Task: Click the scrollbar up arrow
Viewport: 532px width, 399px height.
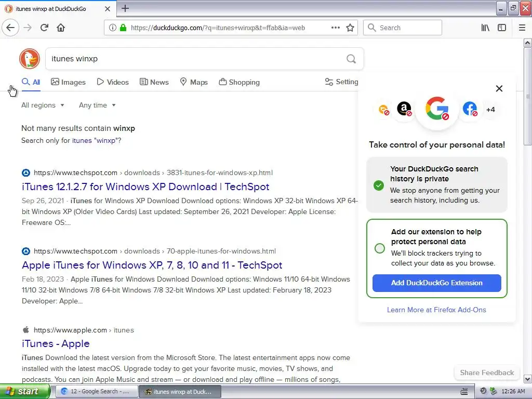Action: pyautogui.click(x=527, y=43)
